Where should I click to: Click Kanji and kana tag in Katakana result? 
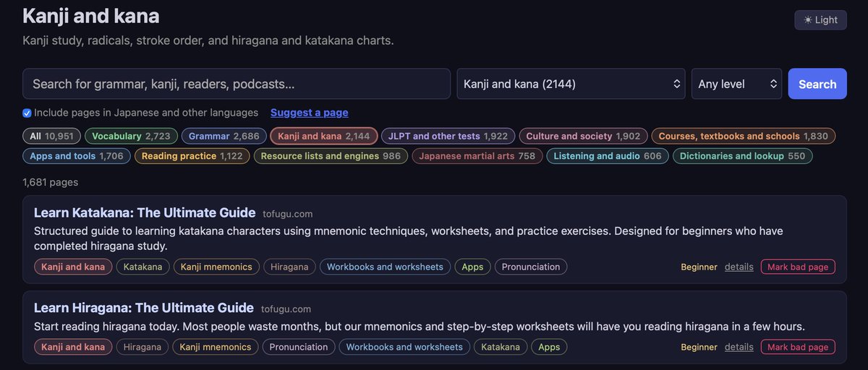(73, 267)
